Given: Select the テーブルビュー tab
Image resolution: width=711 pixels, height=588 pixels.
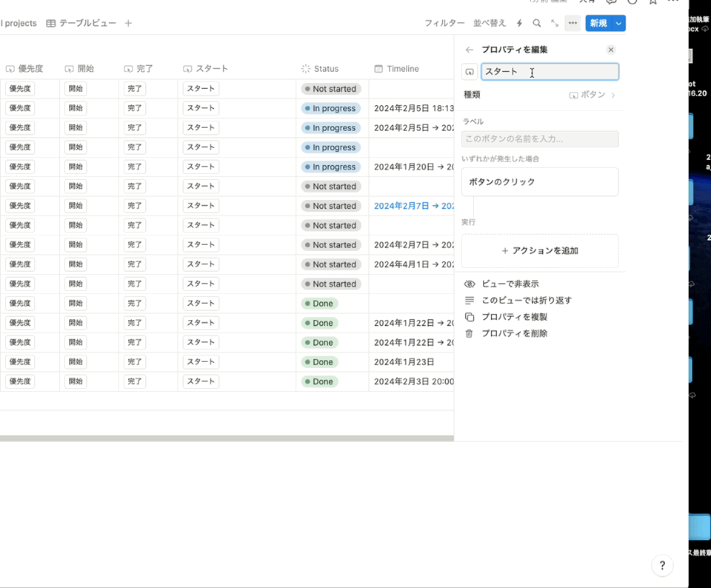Looking at the screenshot, I should click(81, 24).
